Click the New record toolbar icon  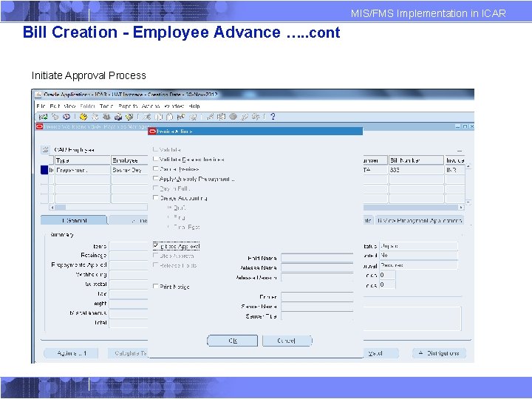pyautogui.click(x=43, y=117)
